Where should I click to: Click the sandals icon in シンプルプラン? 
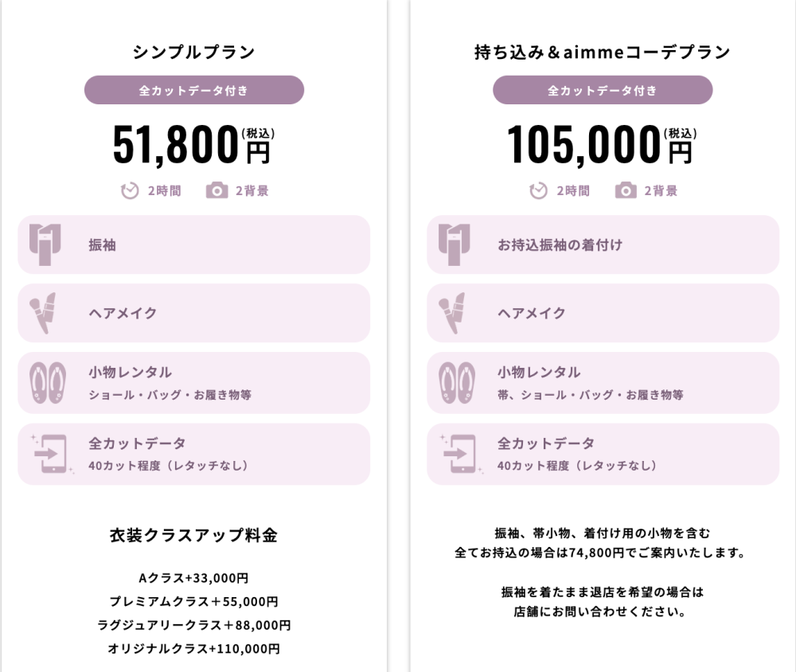point(48,382)
